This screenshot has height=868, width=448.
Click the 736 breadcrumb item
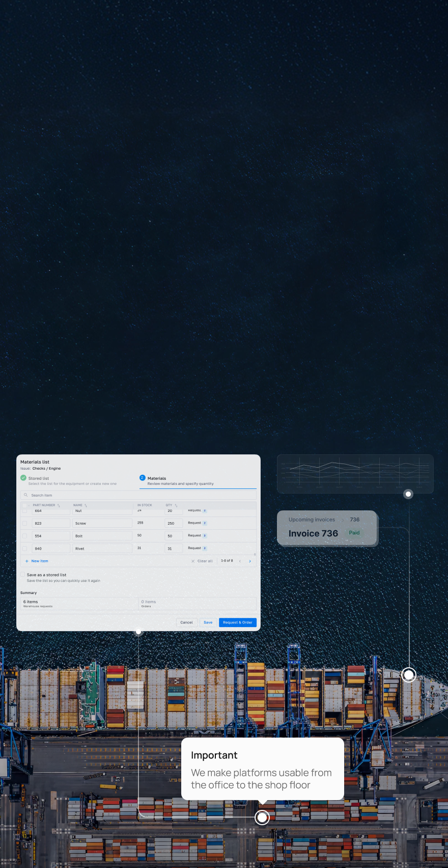coord(355,520)
